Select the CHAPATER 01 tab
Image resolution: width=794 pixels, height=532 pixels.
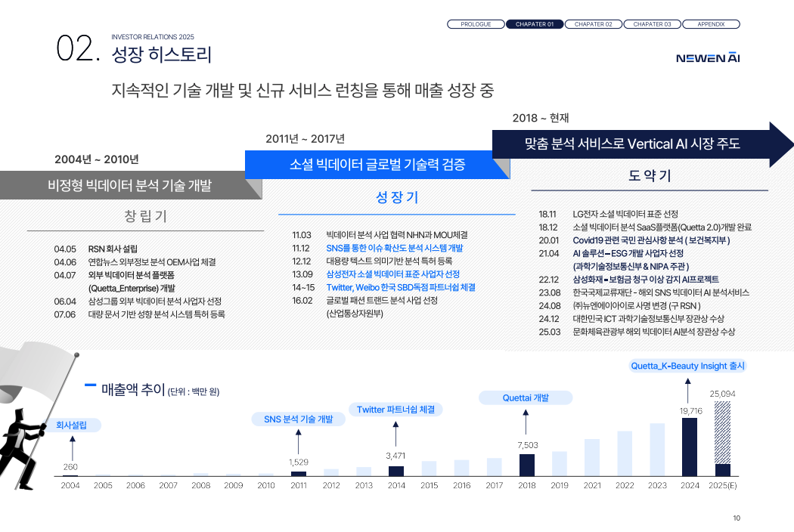tap(534, 24)
